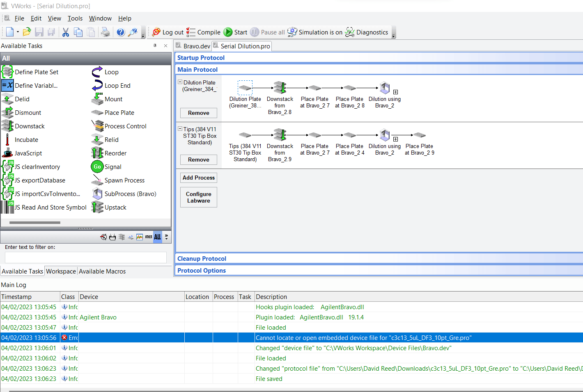Screen dimensions: 583x392
Task: Select the Loop End task
Action: [x=111, y=86]
